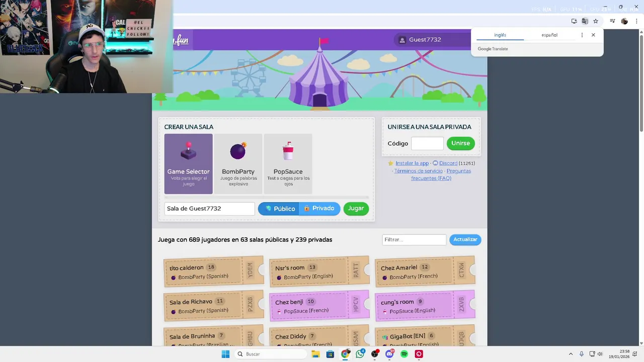Image resolution: width=644 pixels, height=362 pixels.
Task: Open the Chrome three-dot menu
Action: [x=636, y=21]
